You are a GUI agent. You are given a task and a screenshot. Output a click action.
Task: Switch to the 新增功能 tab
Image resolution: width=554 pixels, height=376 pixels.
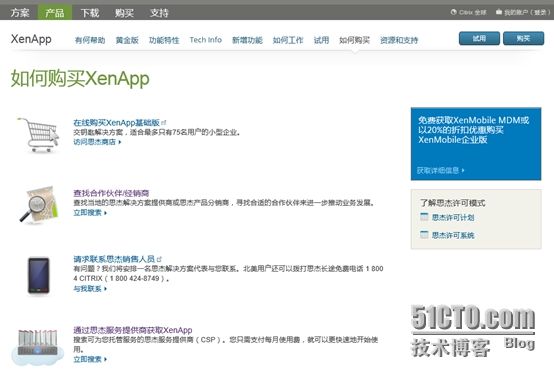click(247, 40)
